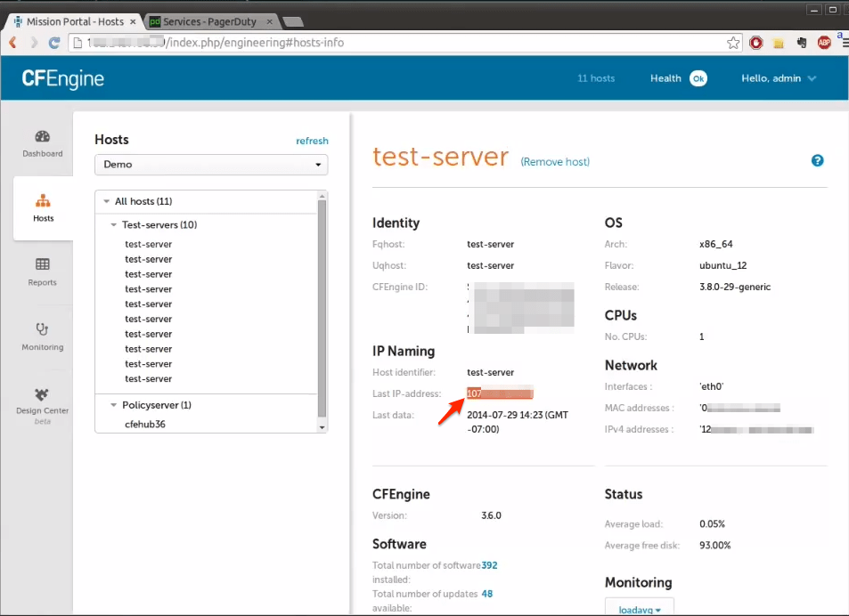This screenshot has height=616, width=849.
Task: Open the Dashboard sidebar icon
Action: (43, 137)
